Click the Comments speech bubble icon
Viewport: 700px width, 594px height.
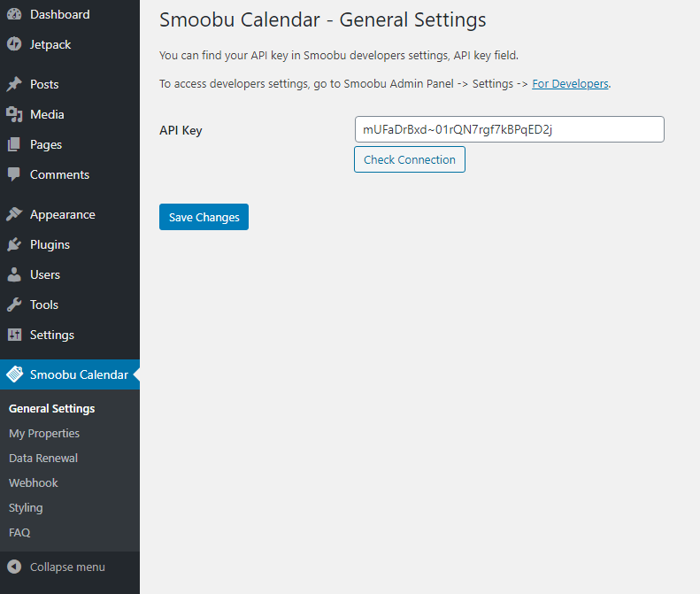[14, 174]
